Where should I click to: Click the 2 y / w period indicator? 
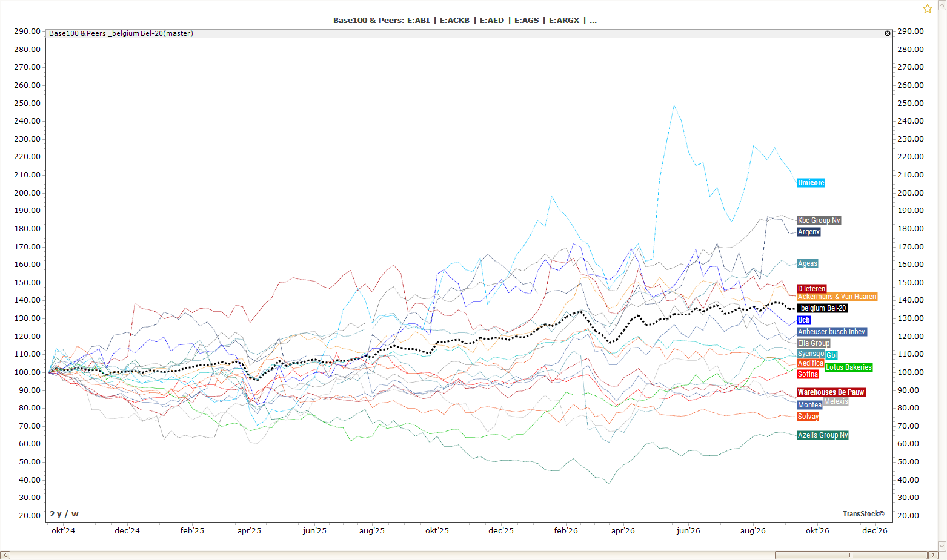(x=64, y=514)
